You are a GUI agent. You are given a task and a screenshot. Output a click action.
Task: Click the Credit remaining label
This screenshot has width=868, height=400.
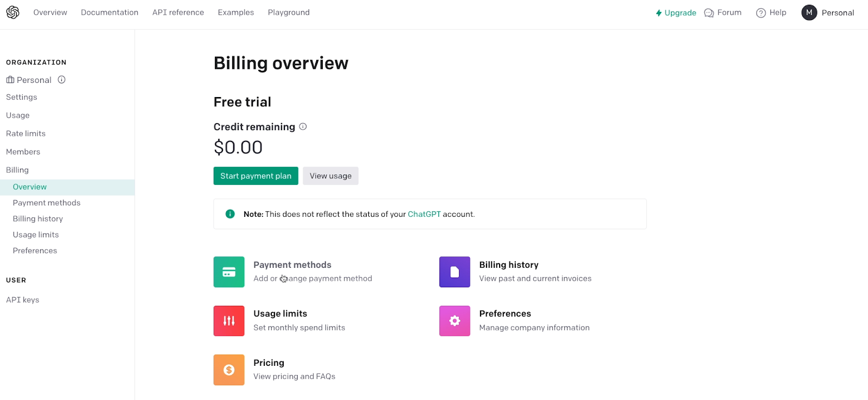point(254,127)
